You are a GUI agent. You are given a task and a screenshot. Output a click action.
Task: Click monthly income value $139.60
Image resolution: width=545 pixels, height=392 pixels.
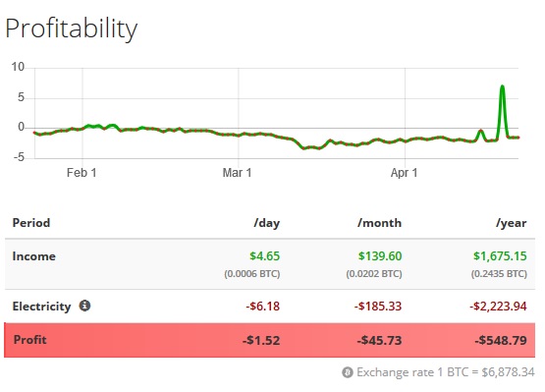(380, 256)
